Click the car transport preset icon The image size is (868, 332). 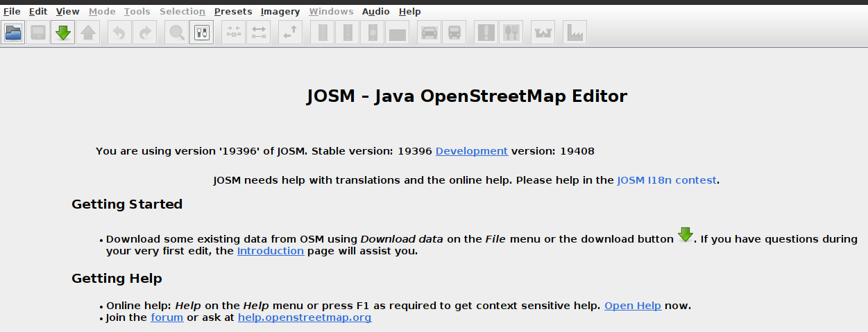429,33
